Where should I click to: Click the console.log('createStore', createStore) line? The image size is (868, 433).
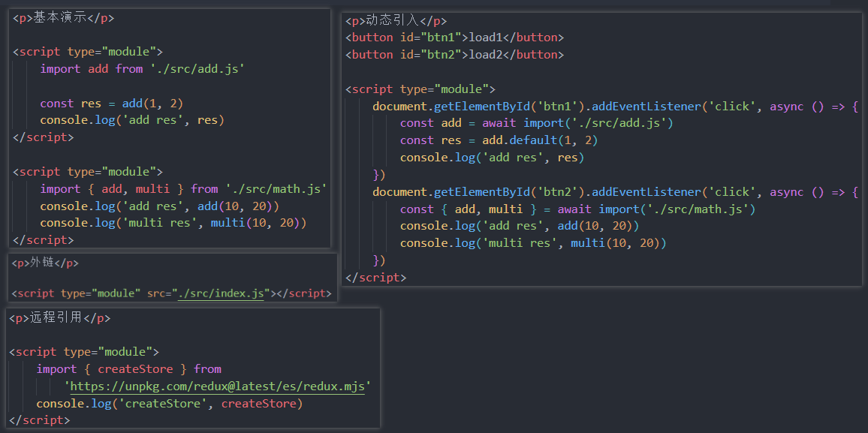170,404
